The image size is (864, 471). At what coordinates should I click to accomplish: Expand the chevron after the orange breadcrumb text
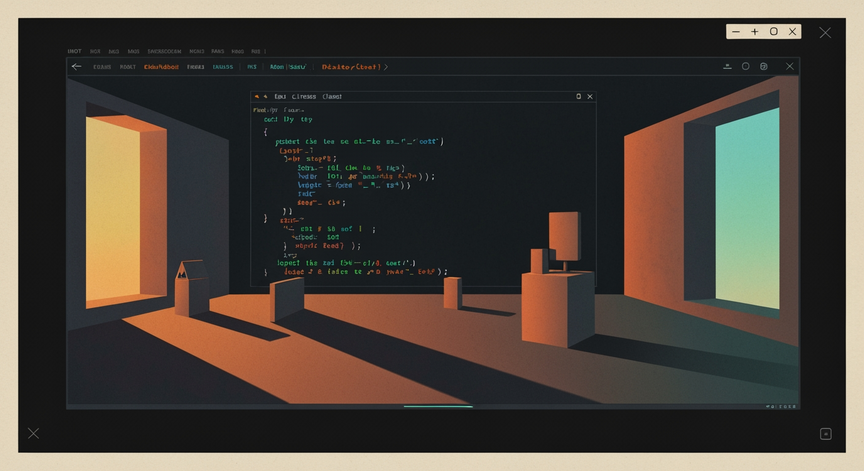[386, 67]
